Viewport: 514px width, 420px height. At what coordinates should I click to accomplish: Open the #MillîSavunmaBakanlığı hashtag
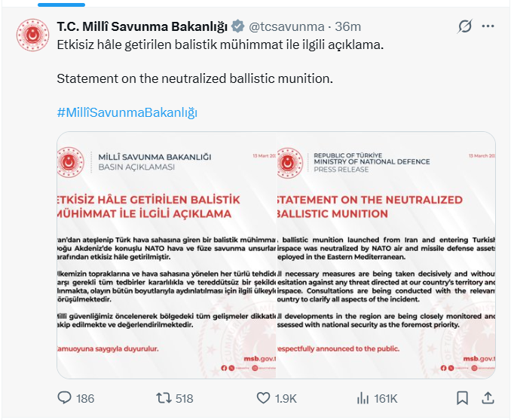127,113
